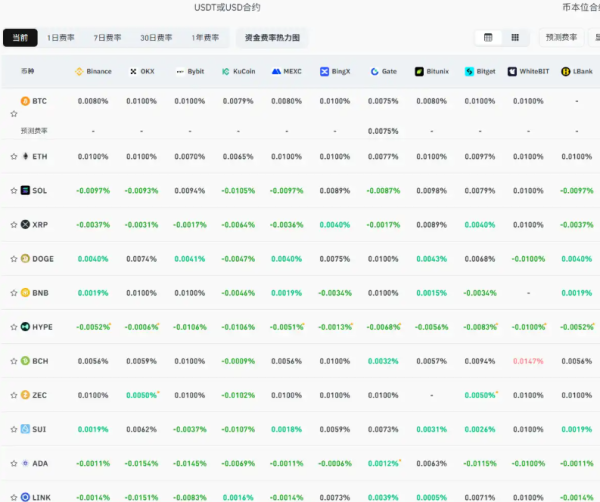
Task: Click the BTC coin icon
Action: click(x=26, y=101)
